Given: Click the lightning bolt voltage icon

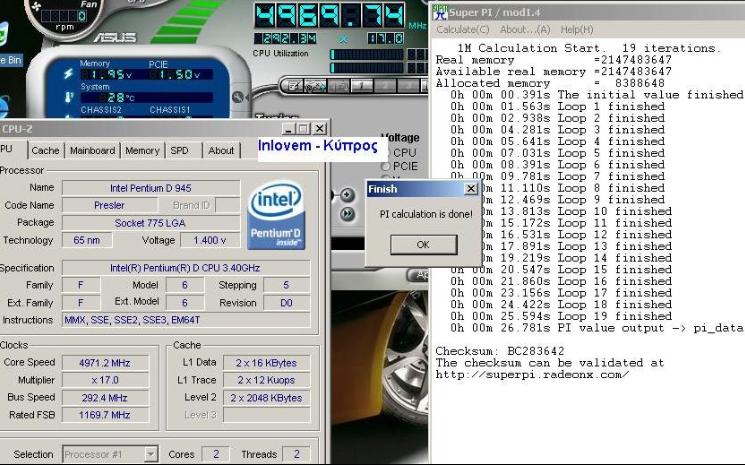Looking at the screenshot, I should (68, 73).
